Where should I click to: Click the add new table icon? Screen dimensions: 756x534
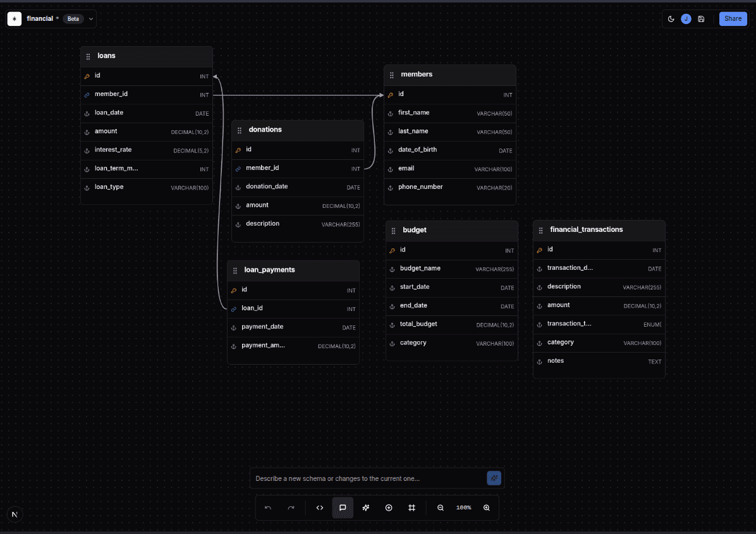click(389, 507)
